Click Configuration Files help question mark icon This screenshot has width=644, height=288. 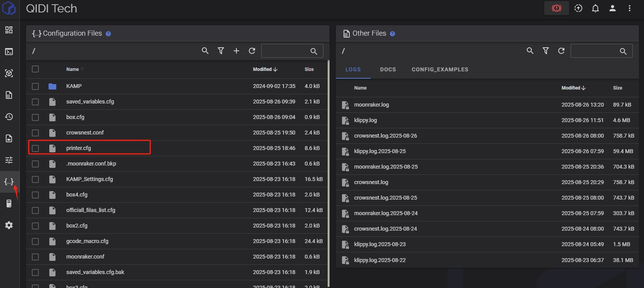pos(108,34)
